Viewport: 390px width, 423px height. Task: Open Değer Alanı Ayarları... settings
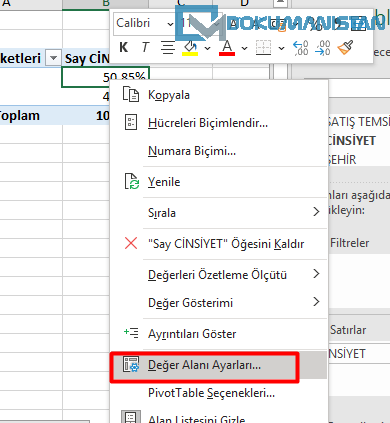219,365
